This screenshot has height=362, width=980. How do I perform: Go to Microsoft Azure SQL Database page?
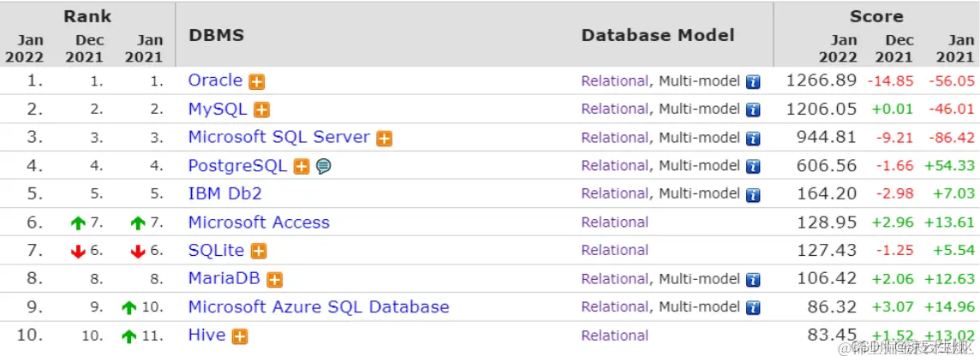[318, 307]
